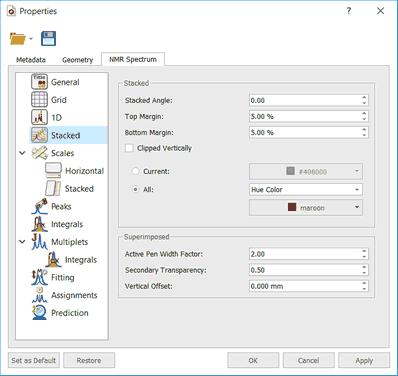Open the Fitting icon
The height and width of the screenshot is (376, 398).
pos(39,277)
